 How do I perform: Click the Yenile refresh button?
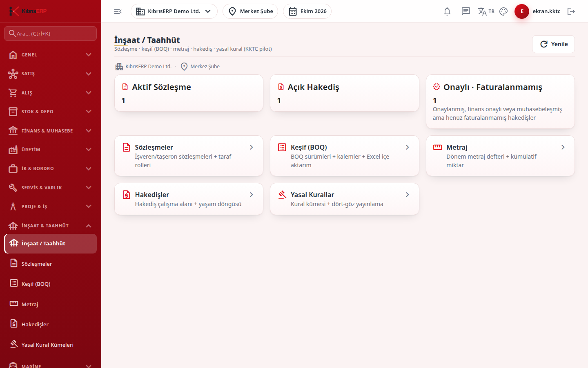point(553,44)
